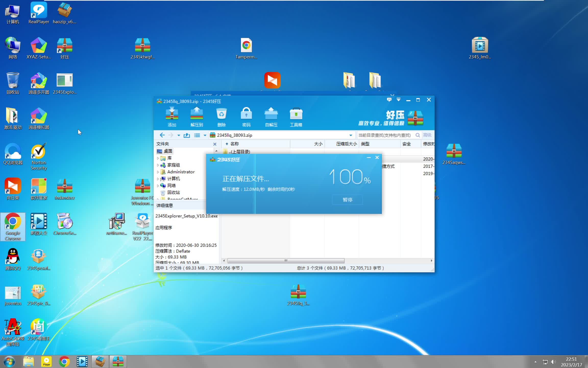The image size is (588, 368).
Task: Click the 解压到 (Extract to) icon
Action: coord(197,117)
